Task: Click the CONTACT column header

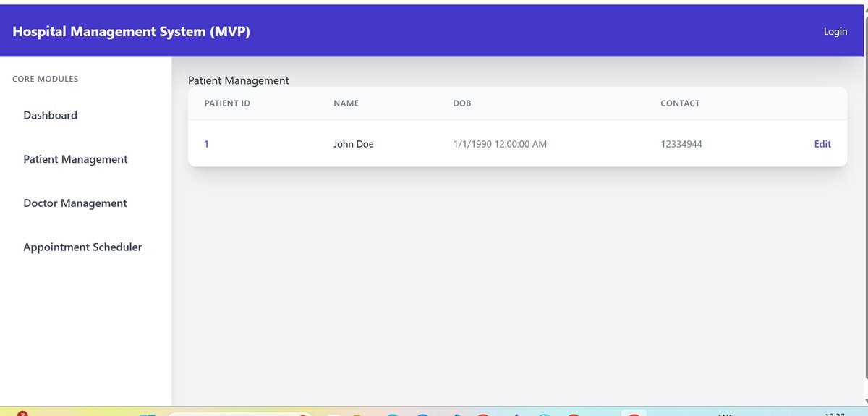Action: point(680,103)
